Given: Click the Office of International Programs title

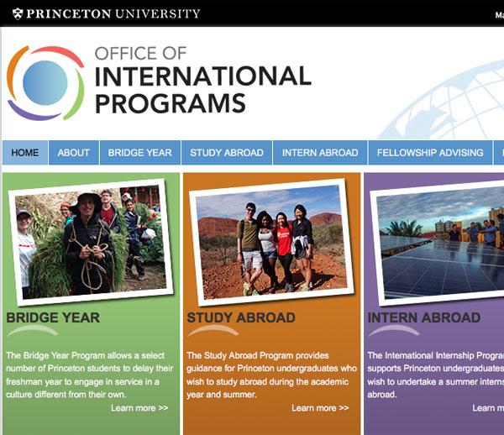Looking at the screenshot, I should point(202,81).
